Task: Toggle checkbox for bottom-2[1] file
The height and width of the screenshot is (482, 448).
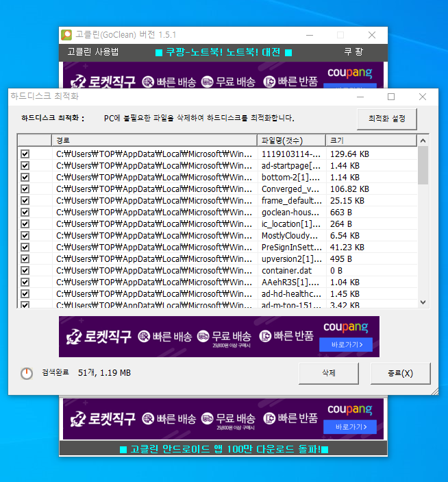Action: (25, 177)
